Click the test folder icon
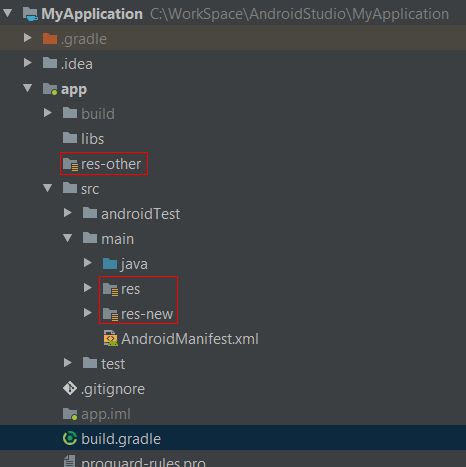 click(x=90, y=363)
